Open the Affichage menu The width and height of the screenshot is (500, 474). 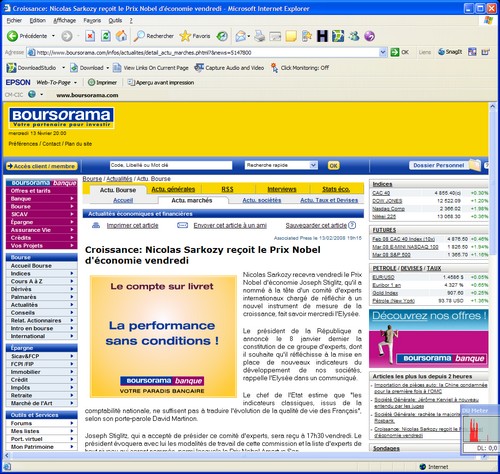[65, 21]
